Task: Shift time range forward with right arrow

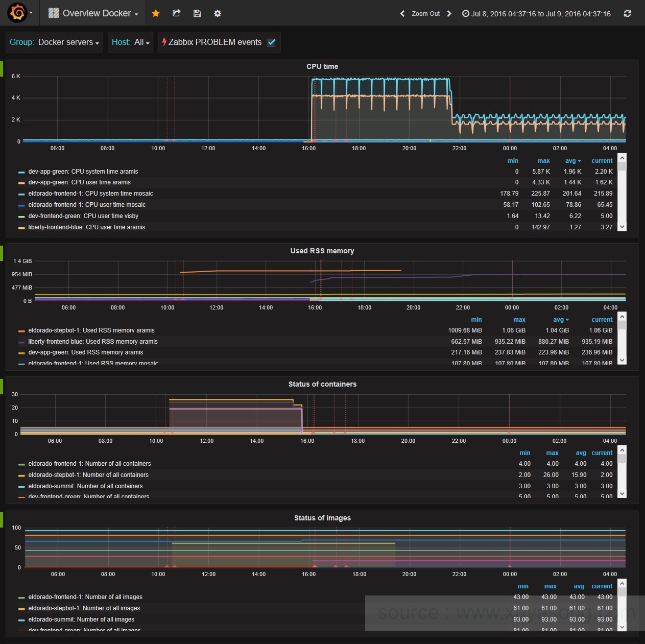Action: click(449, 14)
